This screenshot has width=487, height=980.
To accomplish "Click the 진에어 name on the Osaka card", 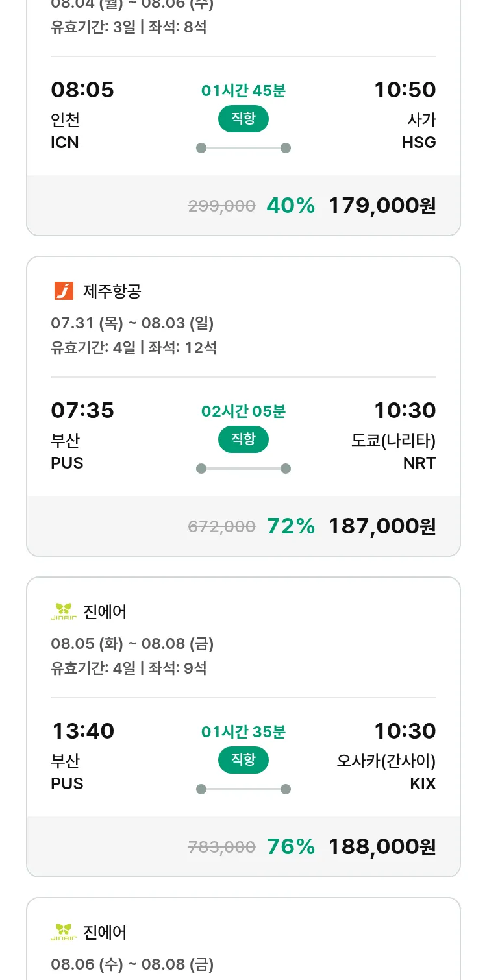I will pyautogui.click(x=105, y=612).
